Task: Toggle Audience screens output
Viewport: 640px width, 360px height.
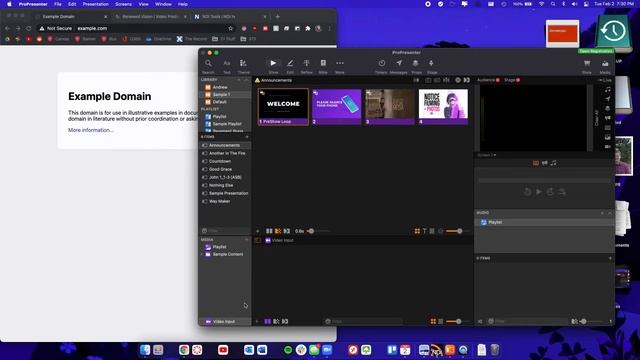Action: pyautogui.click(x=489, y=80)
